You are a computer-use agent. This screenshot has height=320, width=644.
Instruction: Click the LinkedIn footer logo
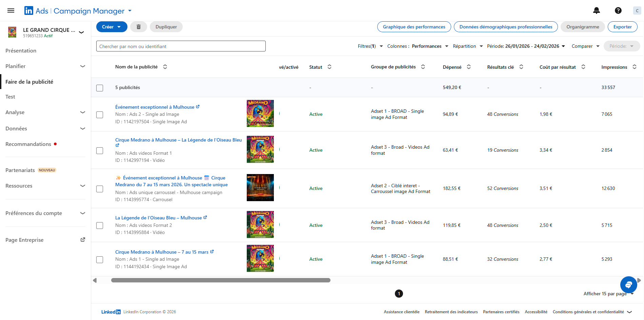click(111, 312)
